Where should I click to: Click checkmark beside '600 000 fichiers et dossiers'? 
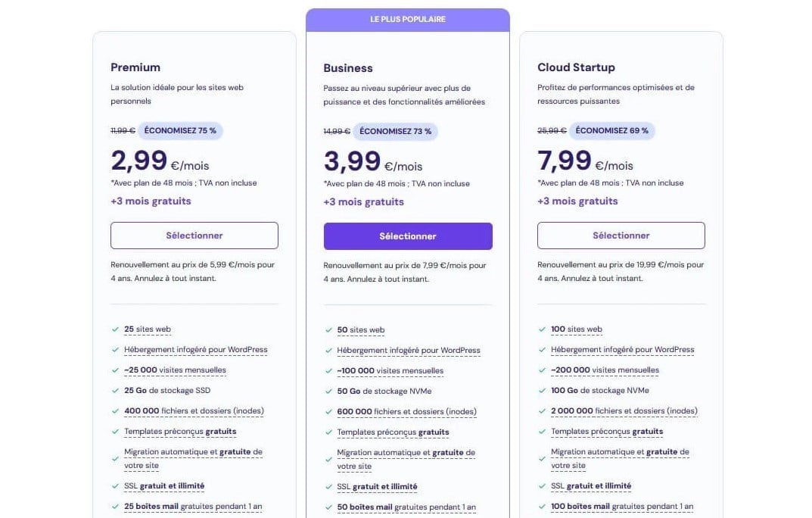tap(328, 412)
